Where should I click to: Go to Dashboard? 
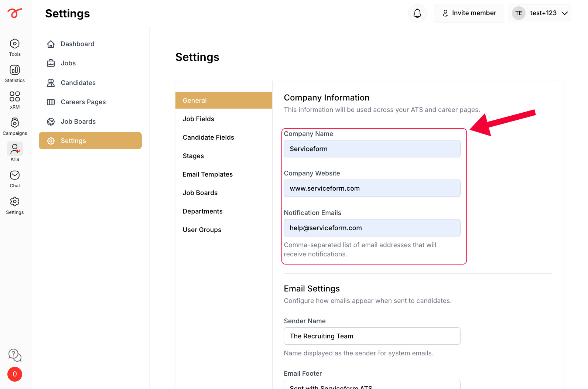(x=90, y=44)
